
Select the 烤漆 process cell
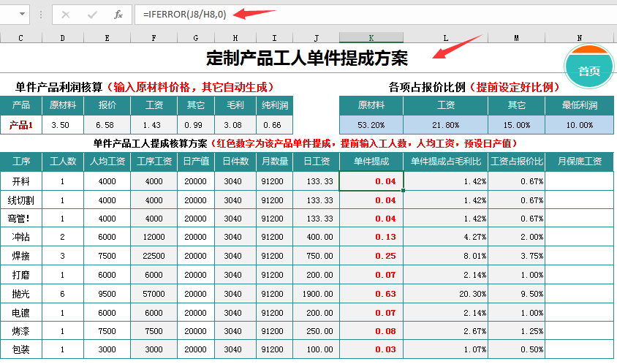[21, 331]
